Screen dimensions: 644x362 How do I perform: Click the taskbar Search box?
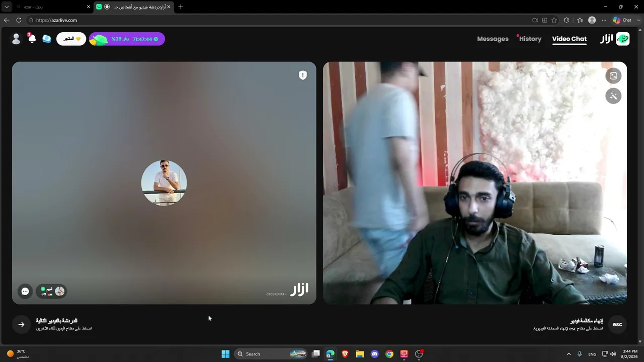(272, 354)
